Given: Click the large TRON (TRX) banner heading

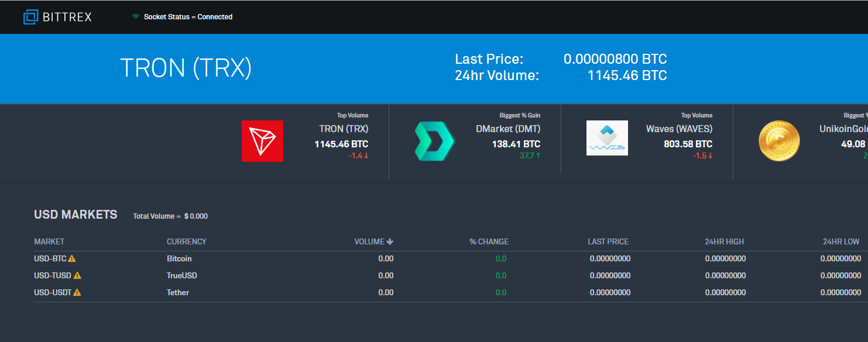Looking at the screenshot, I should [x=186, y=68].
